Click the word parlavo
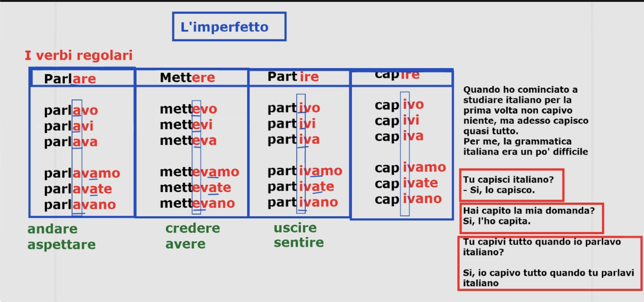The width and height of the screenshot is (644, 302). (x=71, y=111)
